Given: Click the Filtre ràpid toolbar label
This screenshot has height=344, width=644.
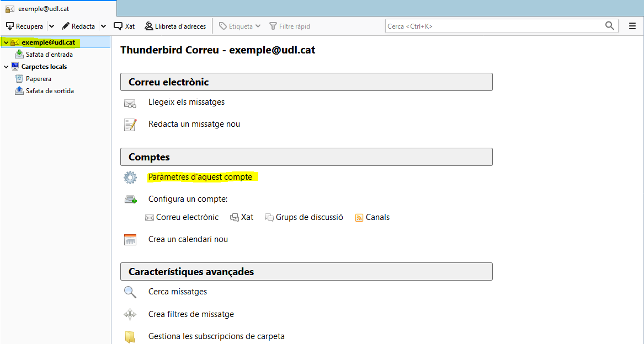Looking at the screenshot, I should (295, 26).
